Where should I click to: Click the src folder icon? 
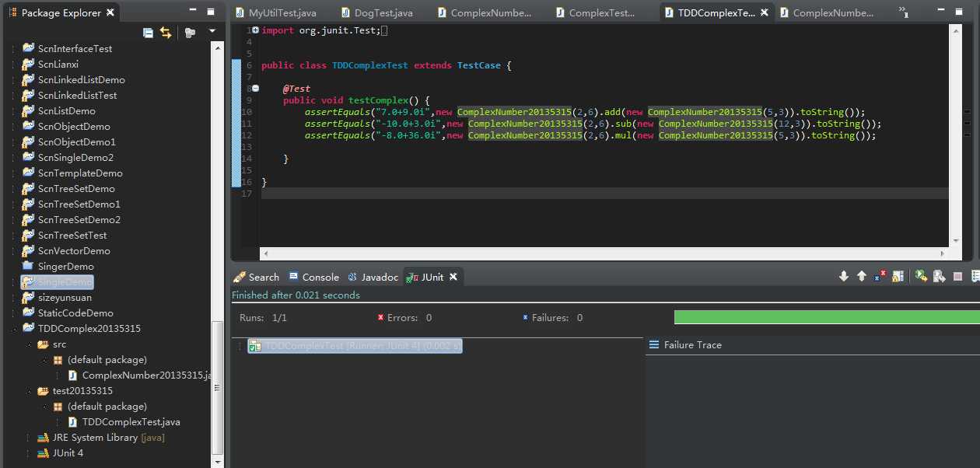(x=43, y=344)
